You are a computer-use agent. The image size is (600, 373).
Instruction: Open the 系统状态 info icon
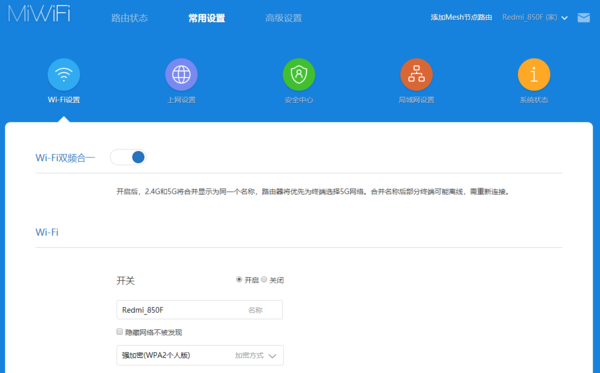point(534,75)
